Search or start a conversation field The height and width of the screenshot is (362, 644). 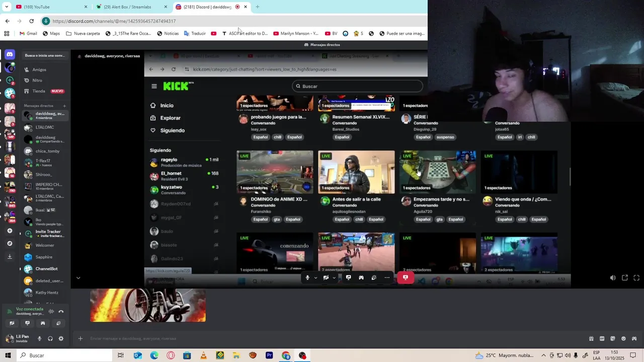pos(45,55)
